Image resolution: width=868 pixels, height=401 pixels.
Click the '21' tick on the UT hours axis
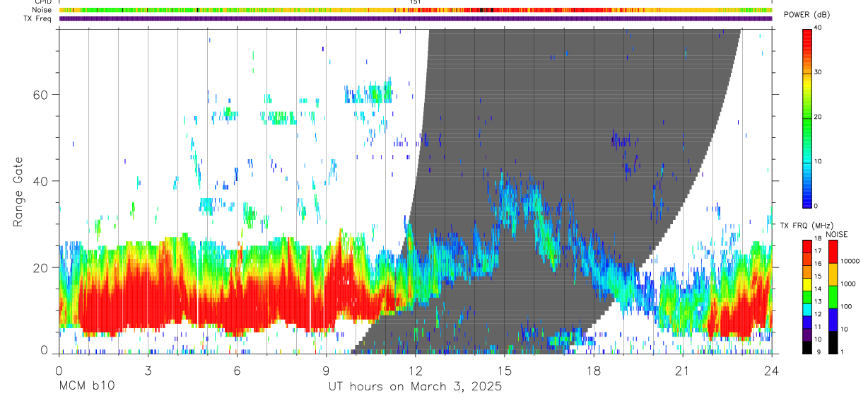pos(682,370)
